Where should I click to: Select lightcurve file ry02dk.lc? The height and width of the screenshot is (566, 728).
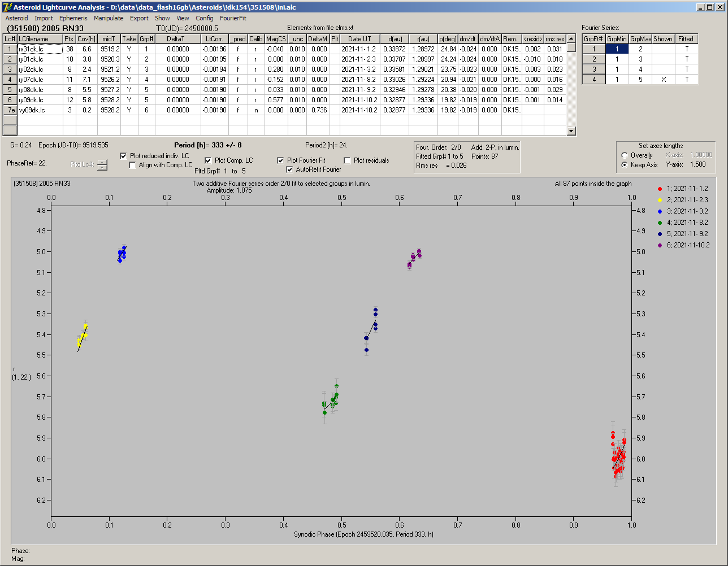pos(40,69)
